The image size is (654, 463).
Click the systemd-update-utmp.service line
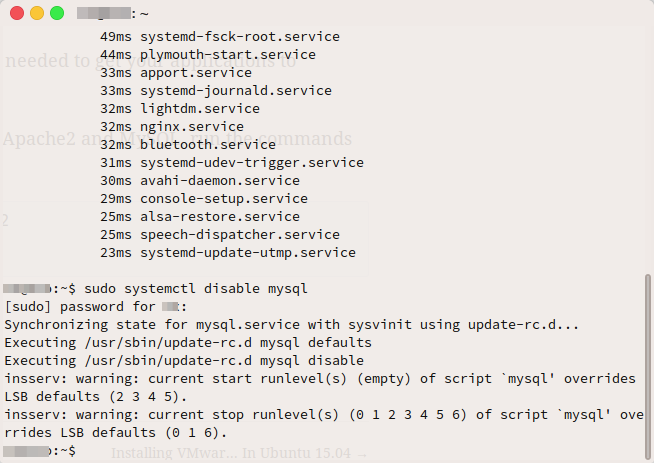coord(228,253)
